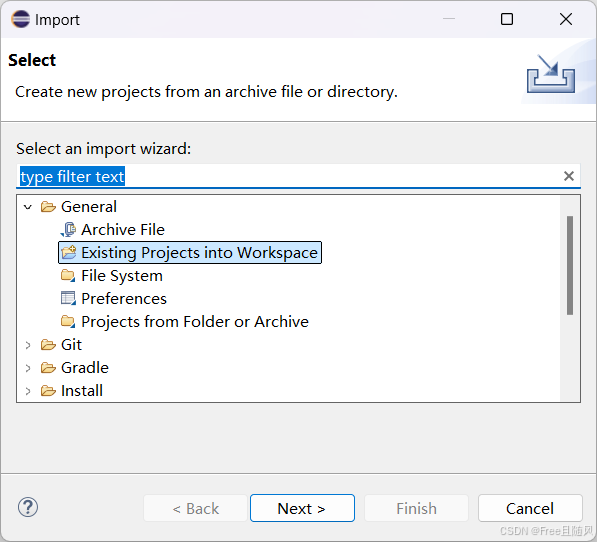Click the Finish button
The image size is (597, 542).
[x=416, y=508]
